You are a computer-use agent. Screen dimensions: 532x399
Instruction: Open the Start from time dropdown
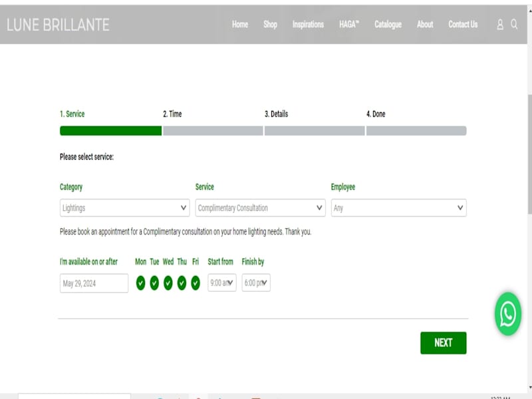click(222, 283)
